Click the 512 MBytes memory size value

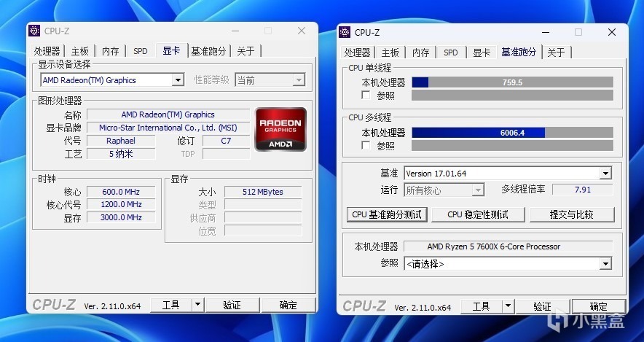tap(263, 192)
